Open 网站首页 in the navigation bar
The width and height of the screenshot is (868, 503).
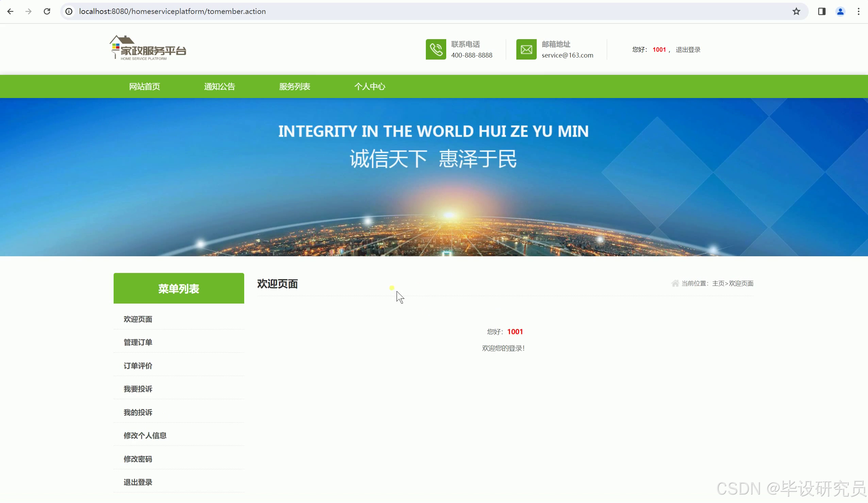(145, 86)
